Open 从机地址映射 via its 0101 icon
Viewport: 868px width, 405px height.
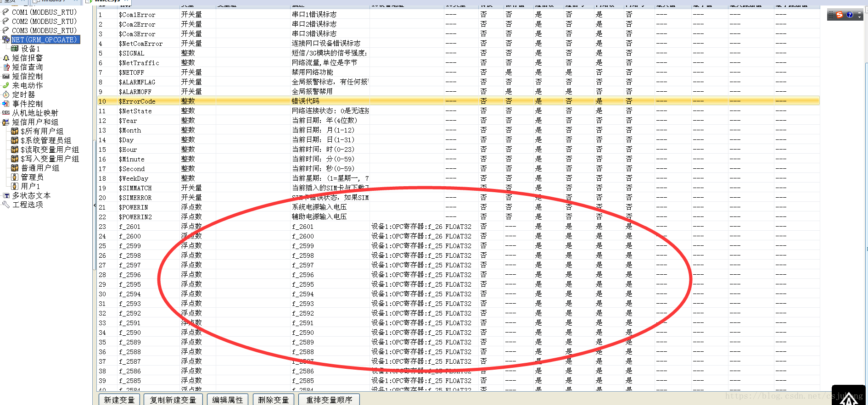tap(6, 113)
